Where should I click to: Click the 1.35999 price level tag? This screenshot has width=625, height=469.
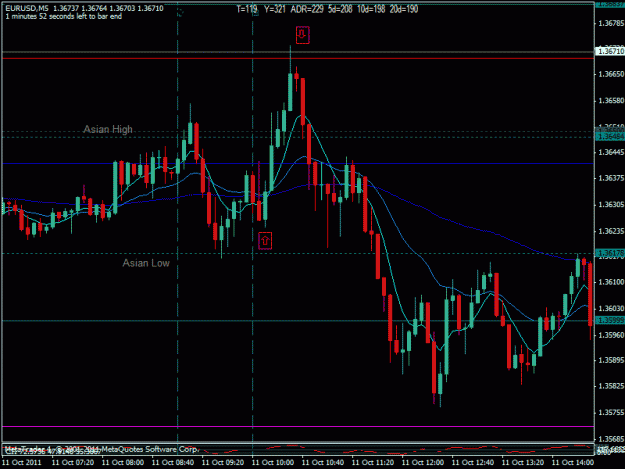tap(610, 320)
